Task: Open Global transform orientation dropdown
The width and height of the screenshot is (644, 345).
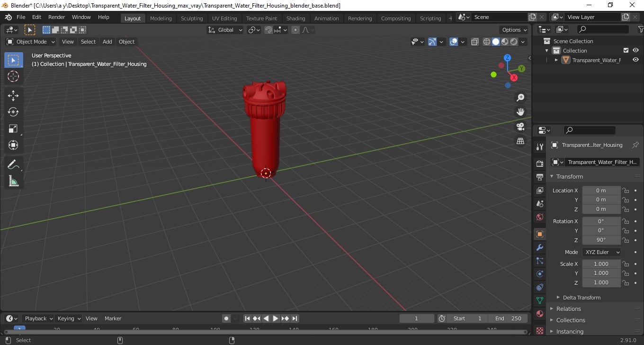Action: click(225, 30)
